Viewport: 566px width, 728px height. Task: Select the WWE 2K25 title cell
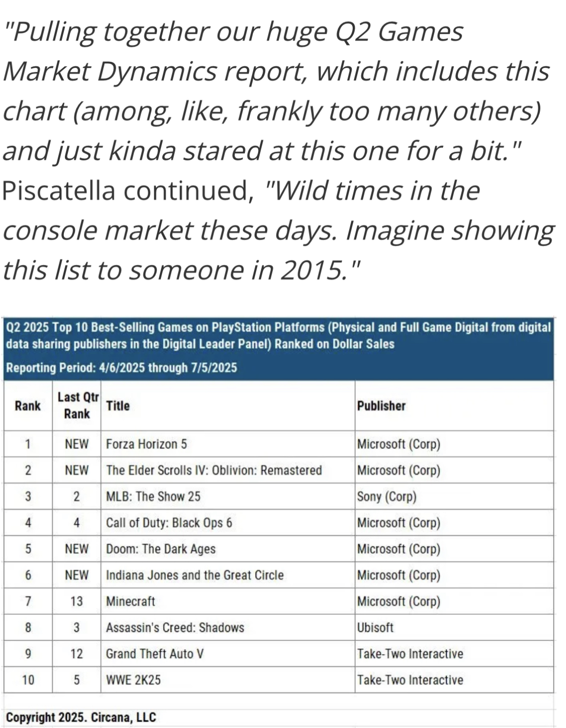point(227,680)
